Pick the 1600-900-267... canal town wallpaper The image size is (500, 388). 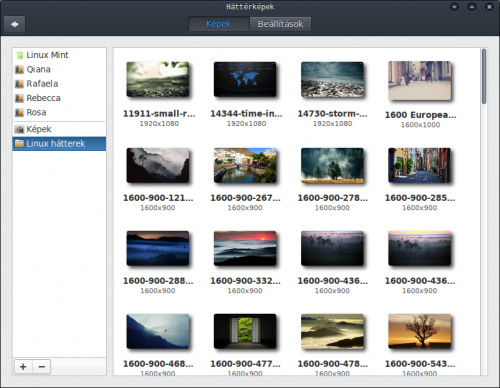point(245,165)
